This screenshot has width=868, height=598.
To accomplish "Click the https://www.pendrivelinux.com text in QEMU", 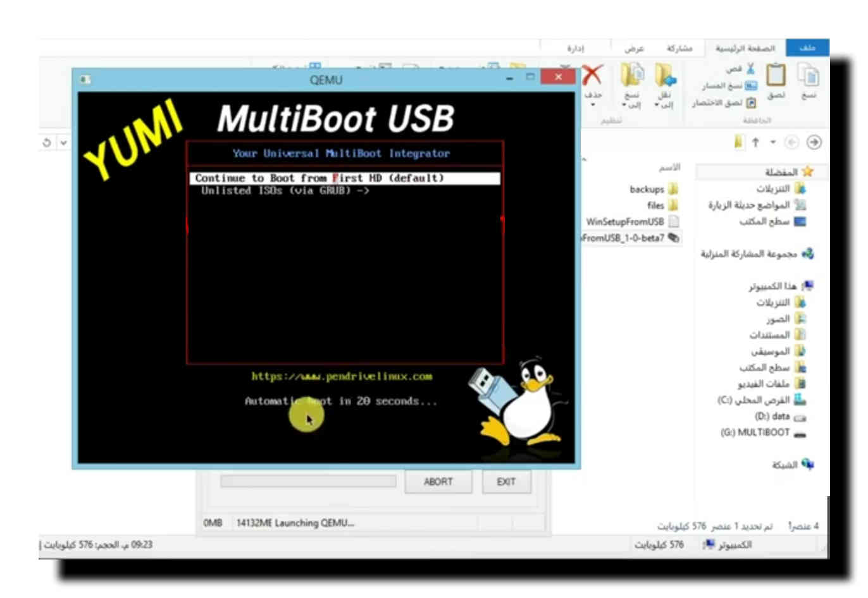I will (342, 376).
